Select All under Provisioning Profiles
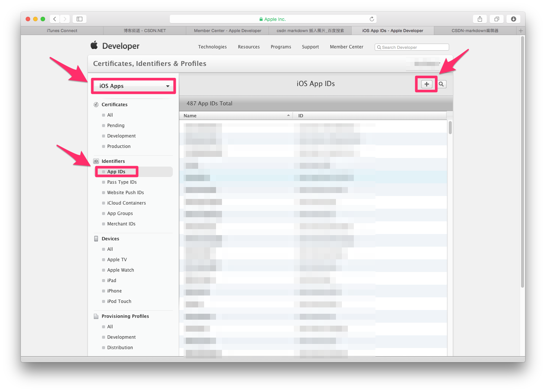 click(x=110, y=327)
